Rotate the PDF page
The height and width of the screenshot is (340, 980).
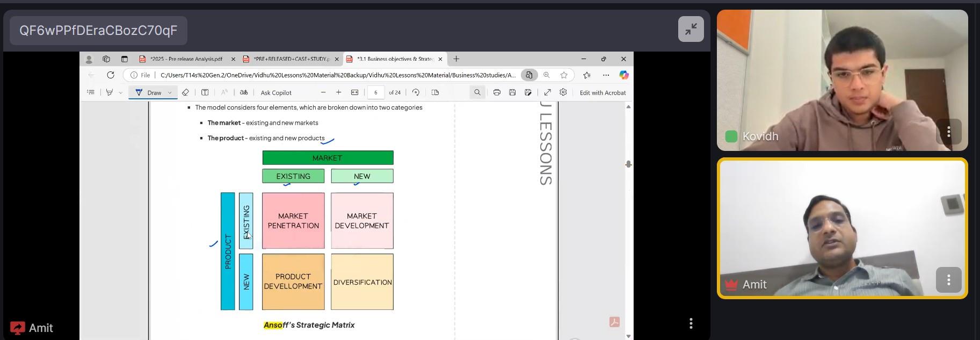[x=416, y=92]
